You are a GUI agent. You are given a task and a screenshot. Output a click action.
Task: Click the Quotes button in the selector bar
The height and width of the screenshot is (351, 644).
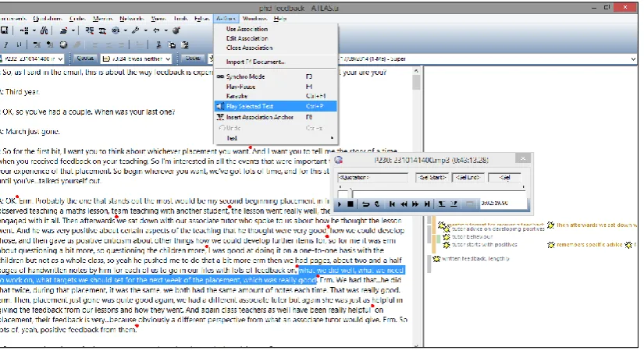(x=85, y=58)
